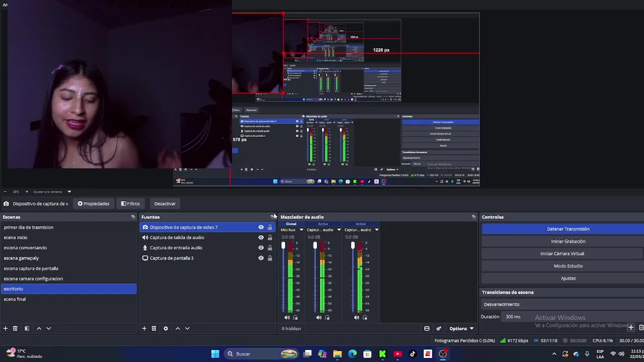Open File Explorer from the taskbar

click(337, 354)
